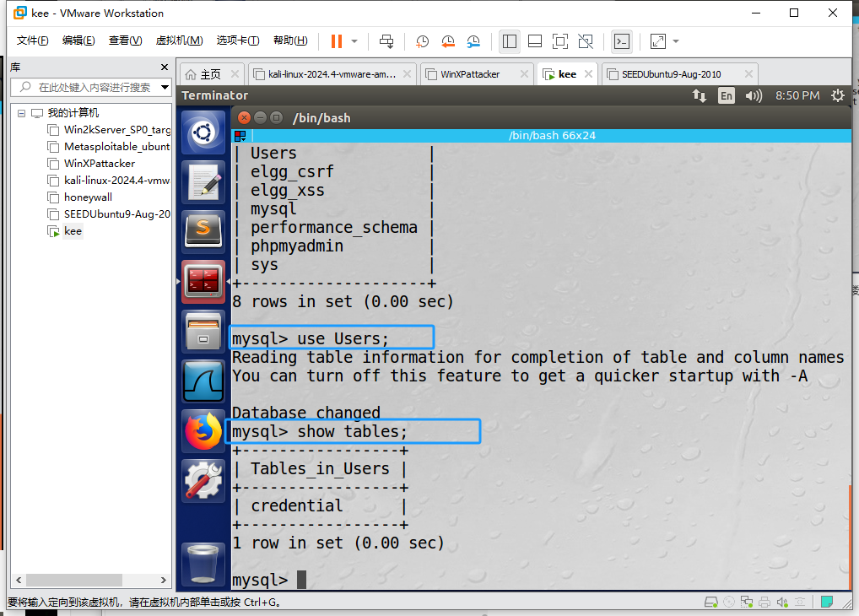Open the 选项卡(T) menu

[x=238, y=41]
